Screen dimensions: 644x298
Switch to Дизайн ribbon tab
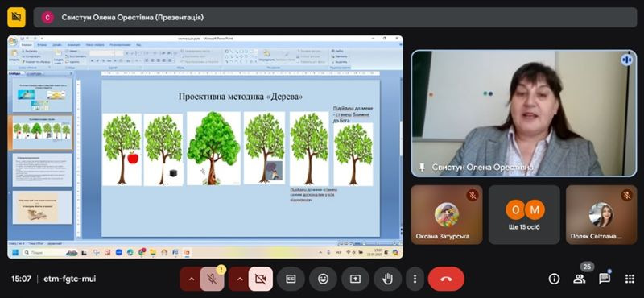pyautogui.click(x=56, y=45)
